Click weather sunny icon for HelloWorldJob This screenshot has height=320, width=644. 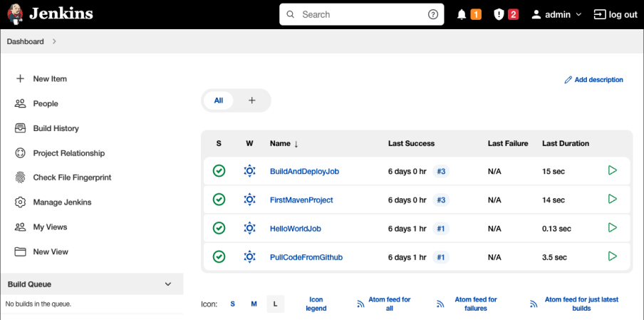pyautogui.click(x=249, y=228)
